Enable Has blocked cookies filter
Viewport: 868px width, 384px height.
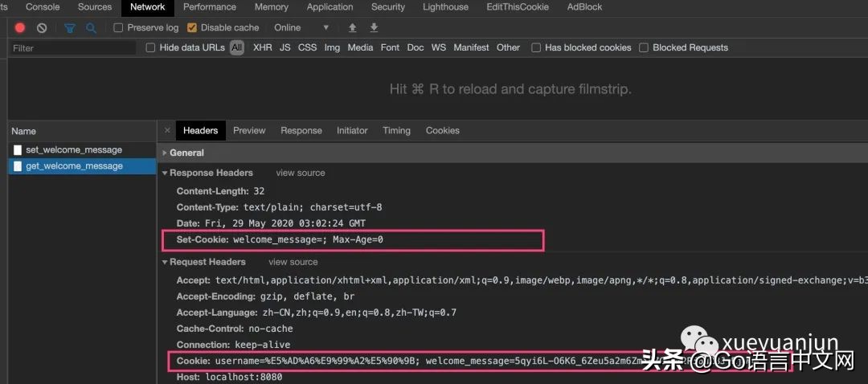click(536, 47)
